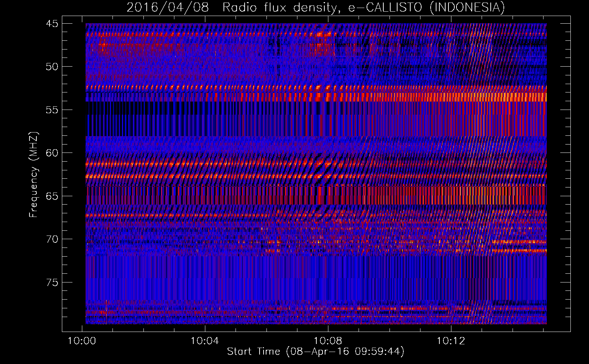Click the 65 frequency tick label
The image size is (589, 364).
pyautogui.click(x=52, y=196)
